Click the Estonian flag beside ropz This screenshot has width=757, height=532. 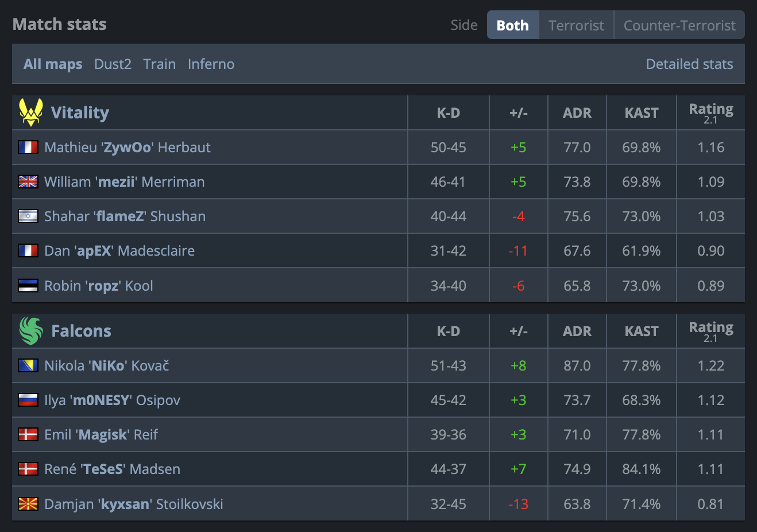(x=28, y=286)
